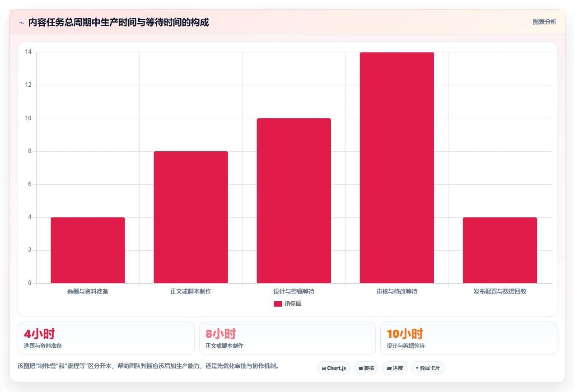
Task: Click 正文或脚本制作 caption under 8小时
Action: 224,346
